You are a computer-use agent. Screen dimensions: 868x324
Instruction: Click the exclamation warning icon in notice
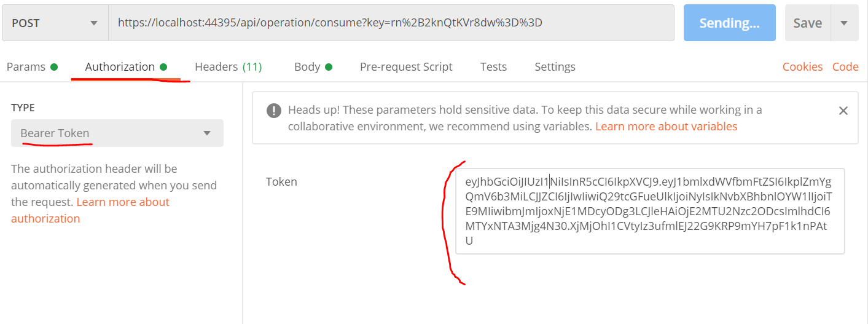(273, 111)
